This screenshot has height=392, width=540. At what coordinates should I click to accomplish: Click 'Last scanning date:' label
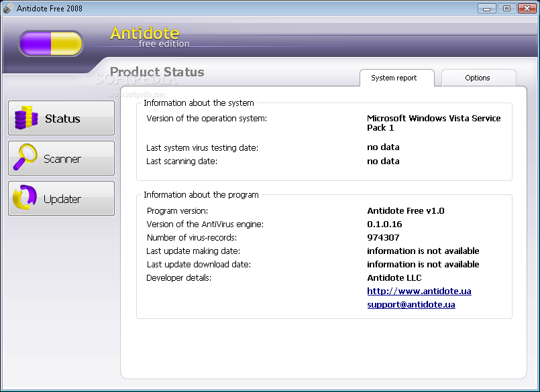click(x=182, y=161)
